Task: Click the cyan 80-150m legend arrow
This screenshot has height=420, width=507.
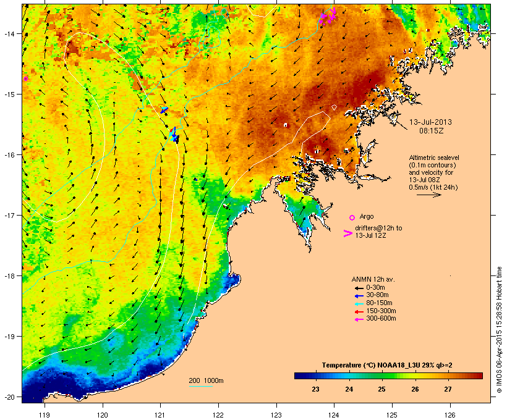Action: tap(359, 304)
